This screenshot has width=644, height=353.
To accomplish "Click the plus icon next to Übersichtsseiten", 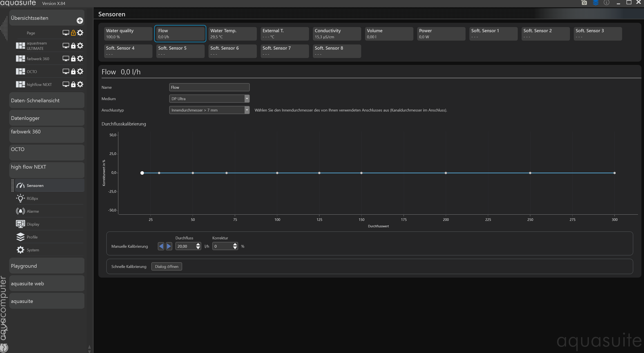I will 80,20.
